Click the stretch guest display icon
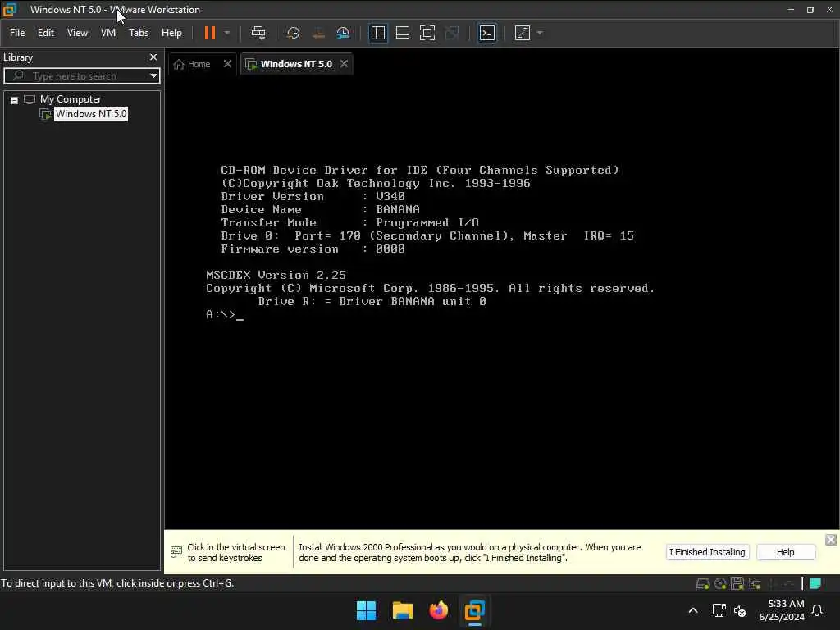This screenshot has width=840, height=630. [523, 33]
